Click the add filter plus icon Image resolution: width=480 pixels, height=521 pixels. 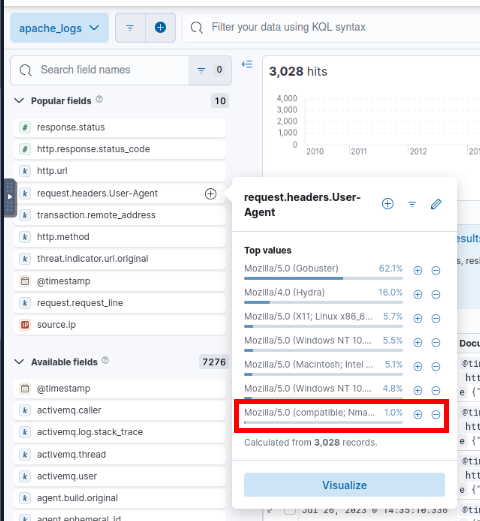[160, 28]
